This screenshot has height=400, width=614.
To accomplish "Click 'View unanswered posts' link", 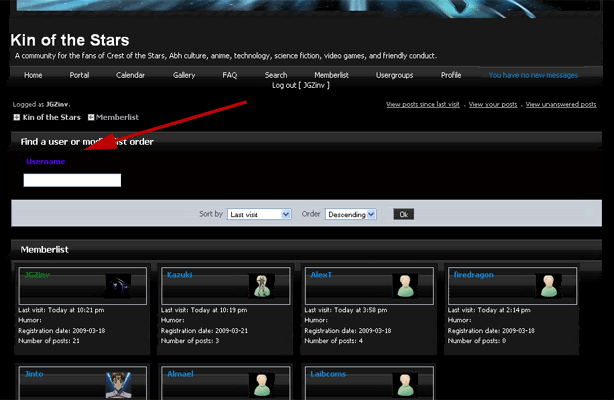I will (x=561, y=104).
